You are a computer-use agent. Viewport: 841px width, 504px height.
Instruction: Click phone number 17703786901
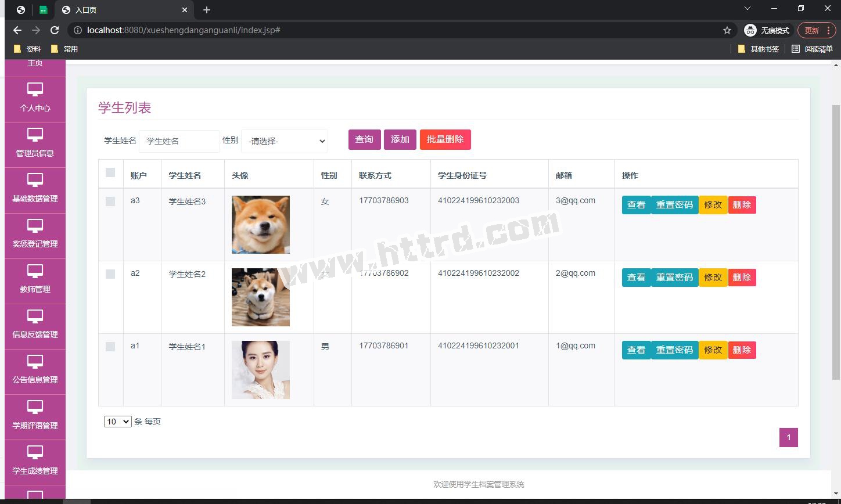[384, 345]
